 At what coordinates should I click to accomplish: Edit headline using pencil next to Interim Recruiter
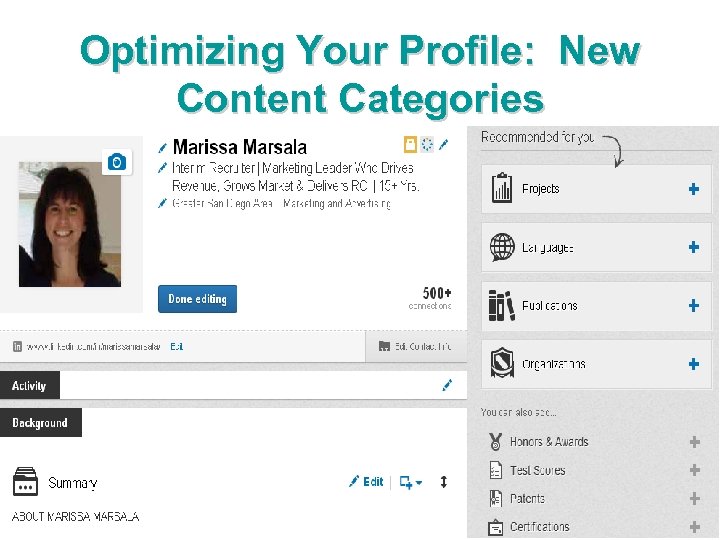pyautogui.click(x=162, y=168)
